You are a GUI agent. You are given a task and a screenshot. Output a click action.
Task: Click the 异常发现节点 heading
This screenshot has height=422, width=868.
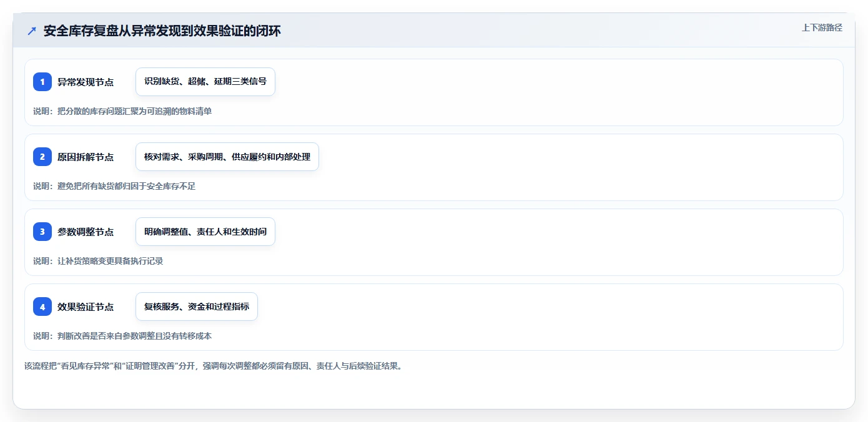[86, 82]
